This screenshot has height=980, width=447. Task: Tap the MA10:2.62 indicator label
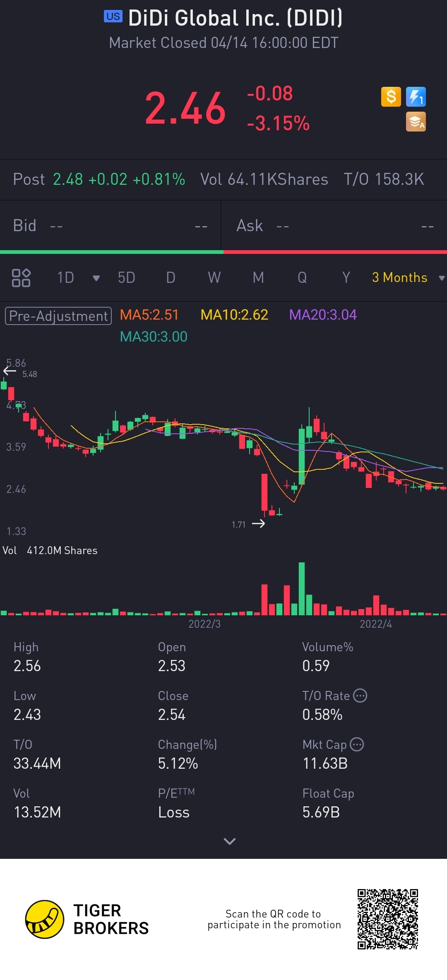point(234,315)
